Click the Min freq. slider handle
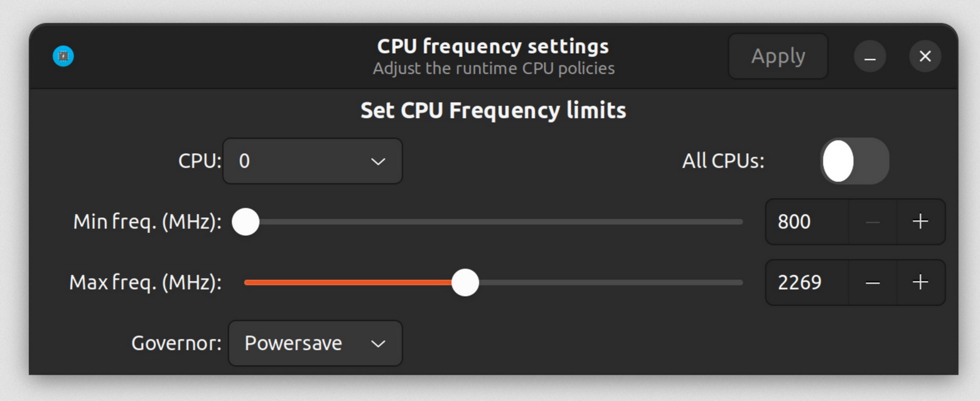Image resolution: width=980 pixels, height=401 pixels. click(x=245, y=222)
